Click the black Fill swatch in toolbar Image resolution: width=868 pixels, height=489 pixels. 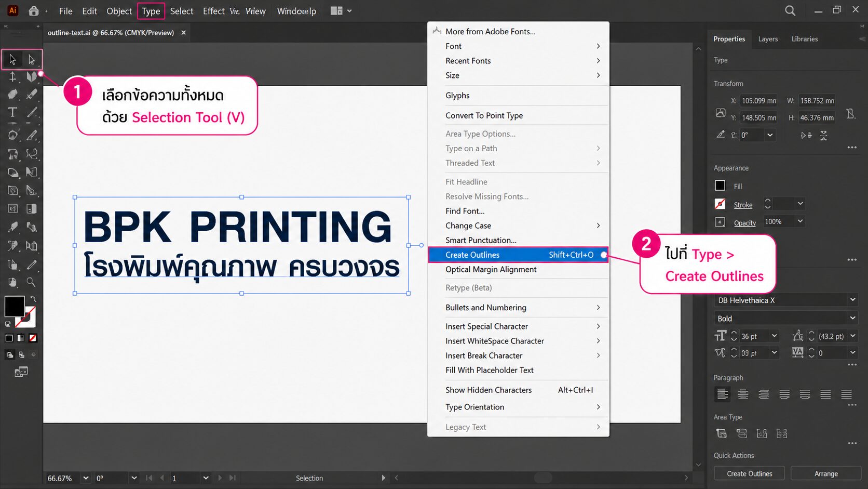coord(15,306)
